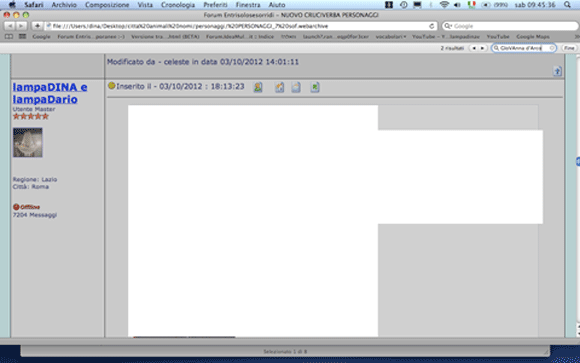
Task: Expand the bookmarks bar overflow chevron
Action: click(x=577, y=37)
